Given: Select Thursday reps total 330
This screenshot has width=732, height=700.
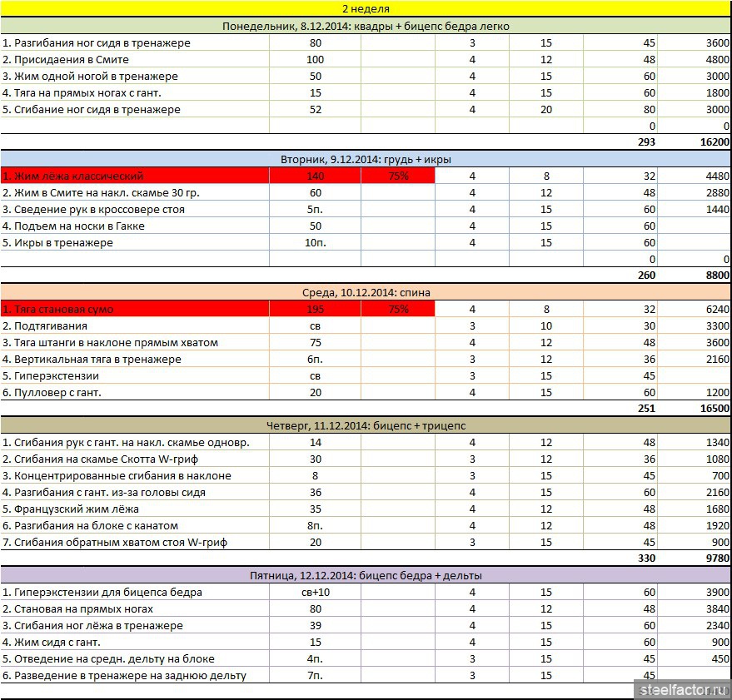Looking at the screenshot, I should point(646,559).
